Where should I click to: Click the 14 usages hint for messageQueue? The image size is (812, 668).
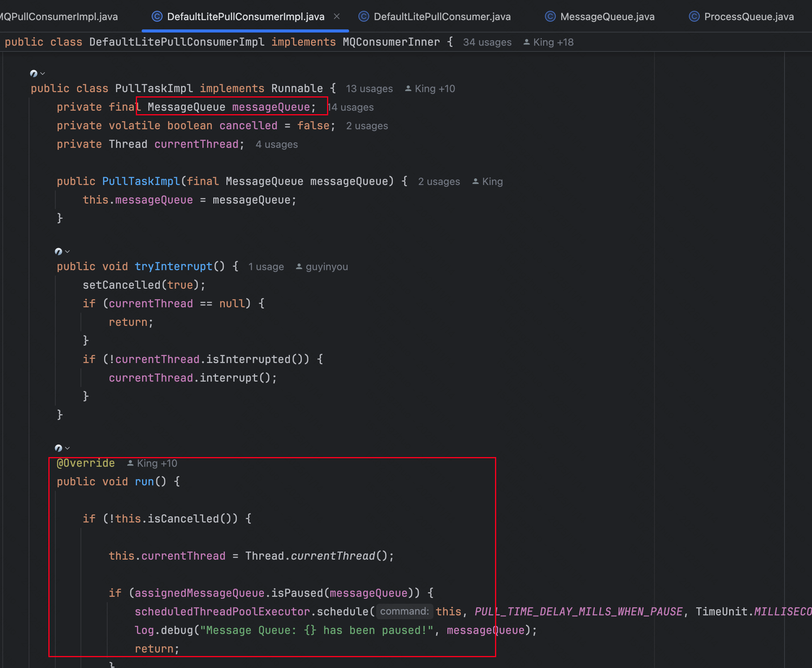tap(351, 107)
